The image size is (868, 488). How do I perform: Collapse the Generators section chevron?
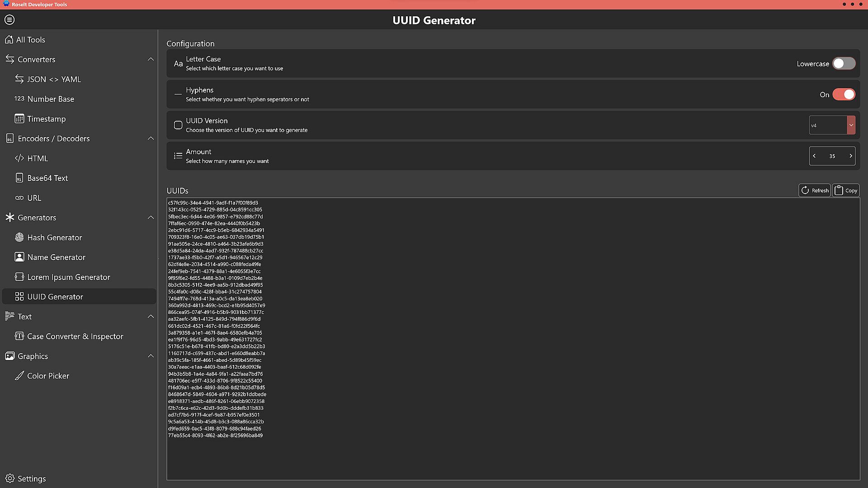click(151, 218)
